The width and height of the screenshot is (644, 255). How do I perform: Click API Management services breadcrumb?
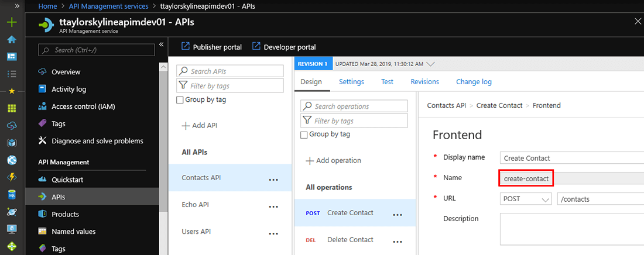[109, 6]
